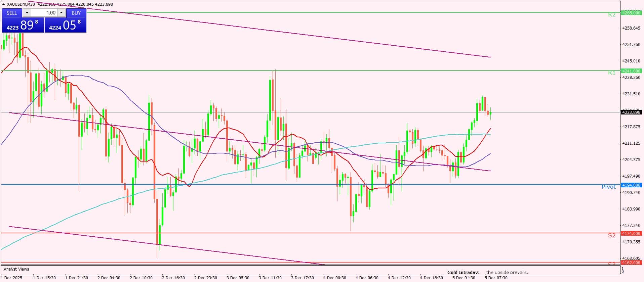
Task: Click the 4224 05 buy price tile
Action: (66, 25)
